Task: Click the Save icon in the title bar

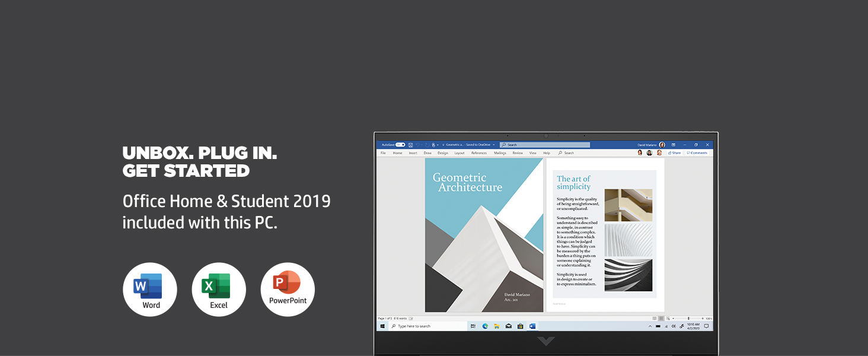Action: (410, 145)
